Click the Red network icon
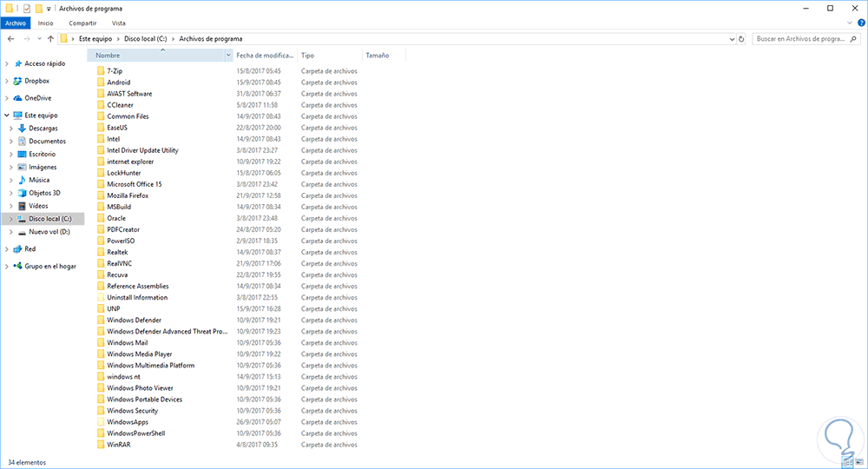 pyautogui.click(x=17, y=249)
